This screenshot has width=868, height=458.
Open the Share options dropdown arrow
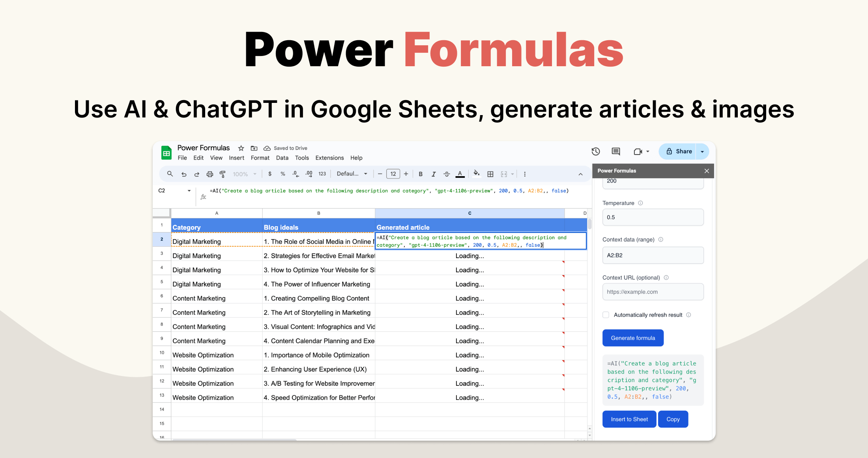tap(702, 151)
